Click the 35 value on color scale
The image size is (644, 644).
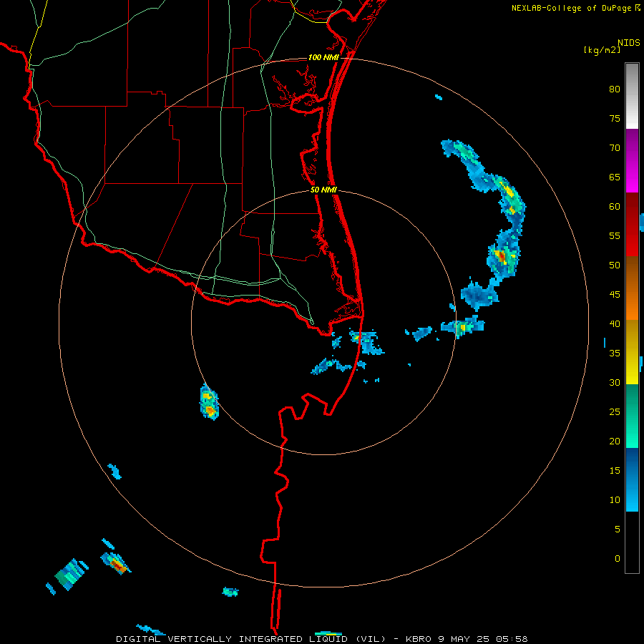coord(615,353)
